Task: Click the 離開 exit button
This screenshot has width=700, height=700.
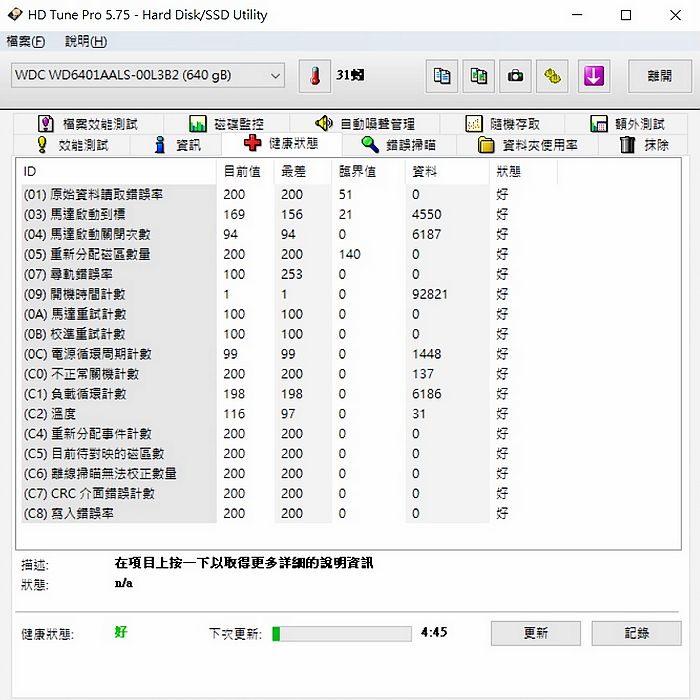Action: click(x=659, y=76)
